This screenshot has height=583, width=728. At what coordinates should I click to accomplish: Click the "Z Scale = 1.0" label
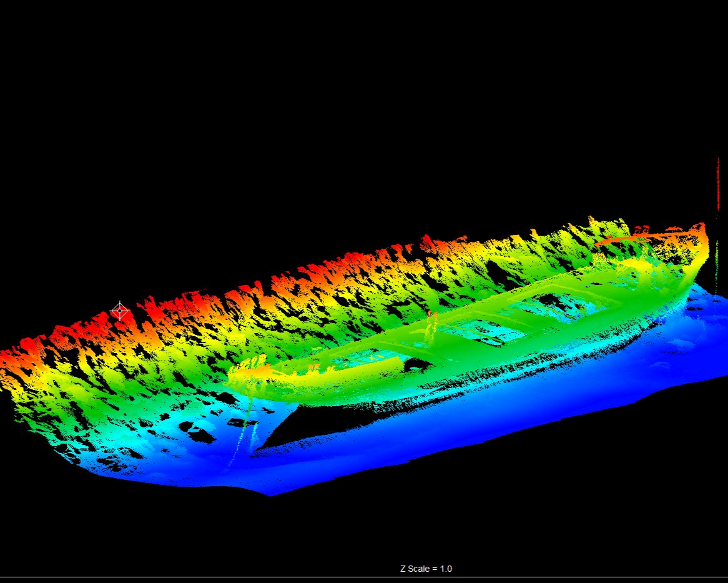point(426,569)
